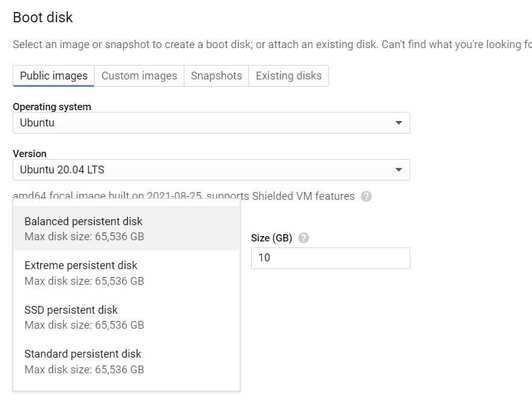Choose Standard persistent disk option
Viewport: 532px width, 401px height.
(x=127, y=361)
